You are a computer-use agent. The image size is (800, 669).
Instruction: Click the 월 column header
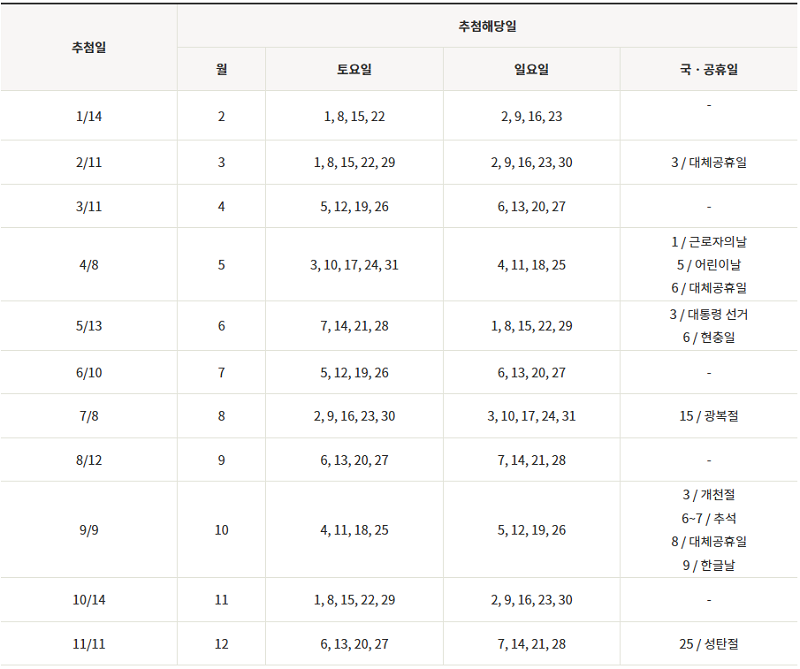click(x=221, y=70)
